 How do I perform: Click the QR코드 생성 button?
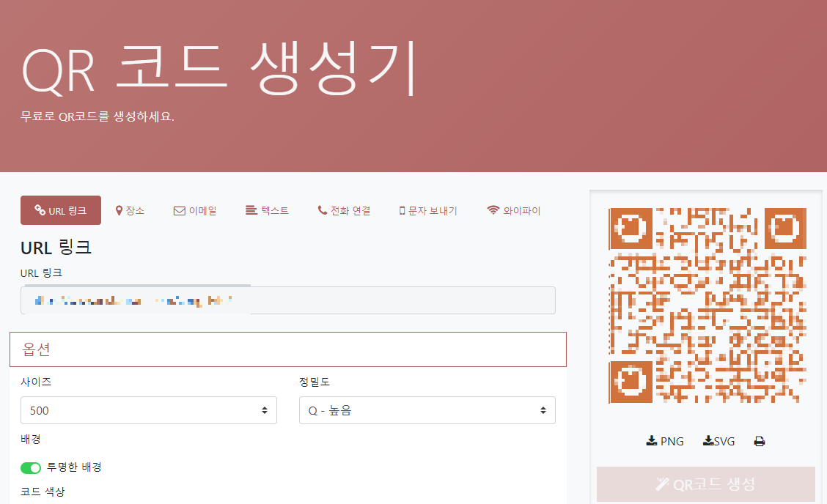pyautogui.click(x=706, y=484)
